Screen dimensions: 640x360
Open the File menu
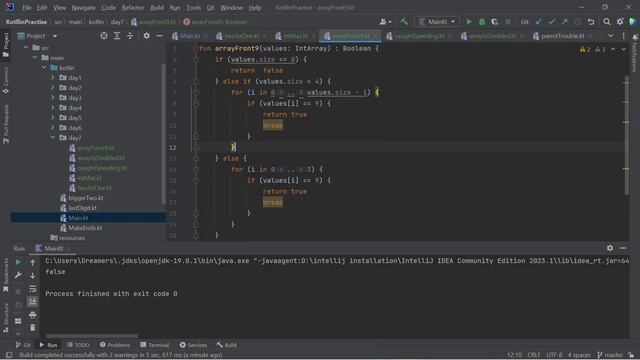coord(27,7)
